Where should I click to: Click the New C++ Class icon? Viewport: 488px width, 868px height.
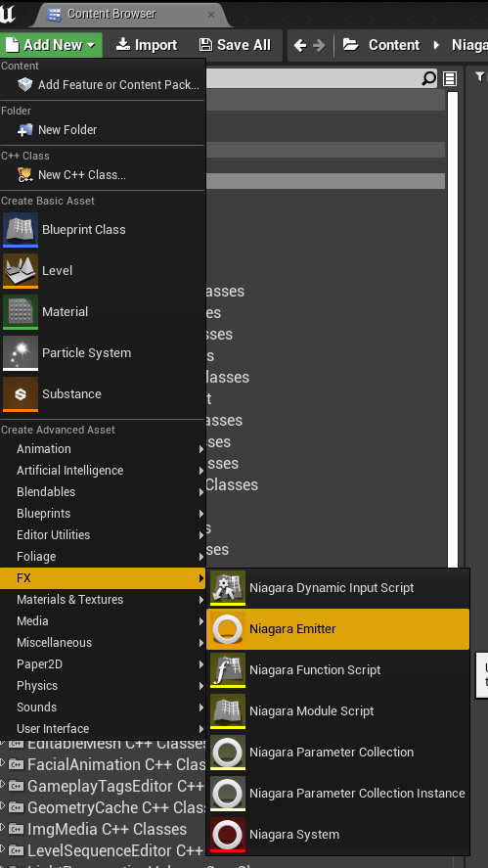[x=24, y=175]
